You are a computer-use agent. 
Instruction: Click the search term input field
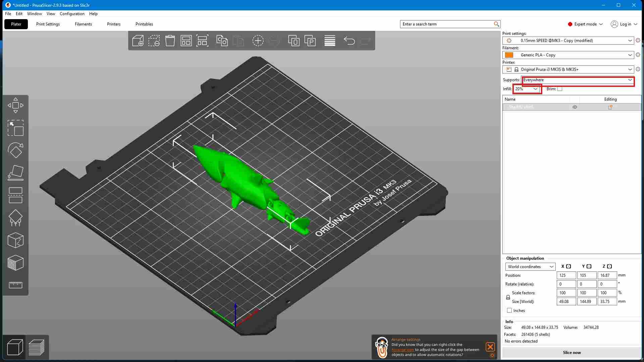pos(447,24)
